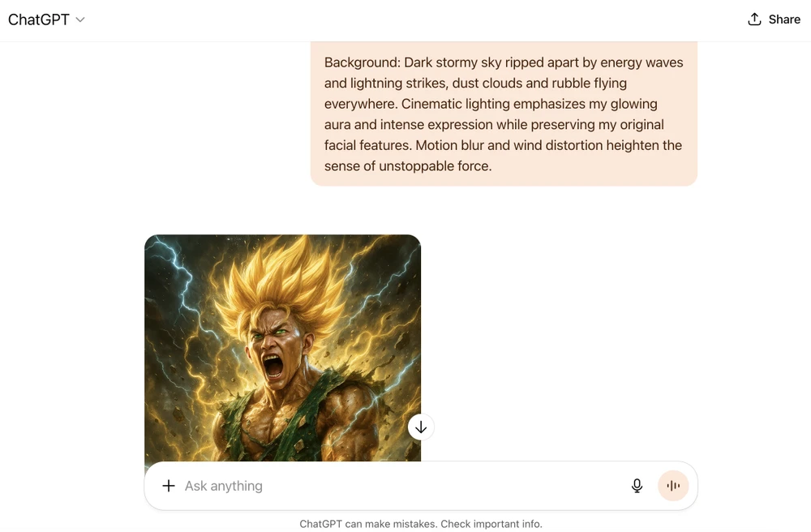
Task: Open the attachment plus menu in composer
Action: coord(168,486)
